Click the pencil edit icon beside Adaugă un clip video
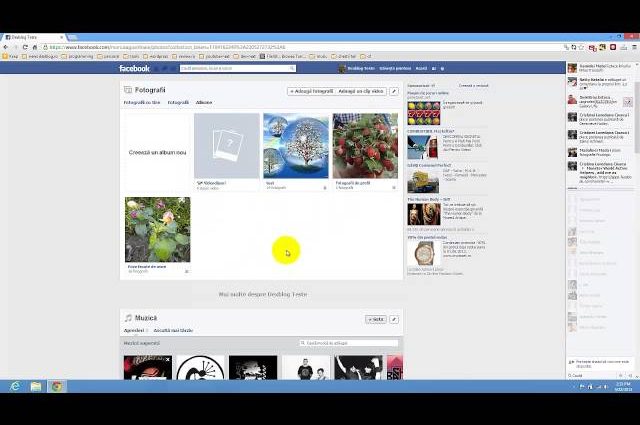 [x=394, y=91]
